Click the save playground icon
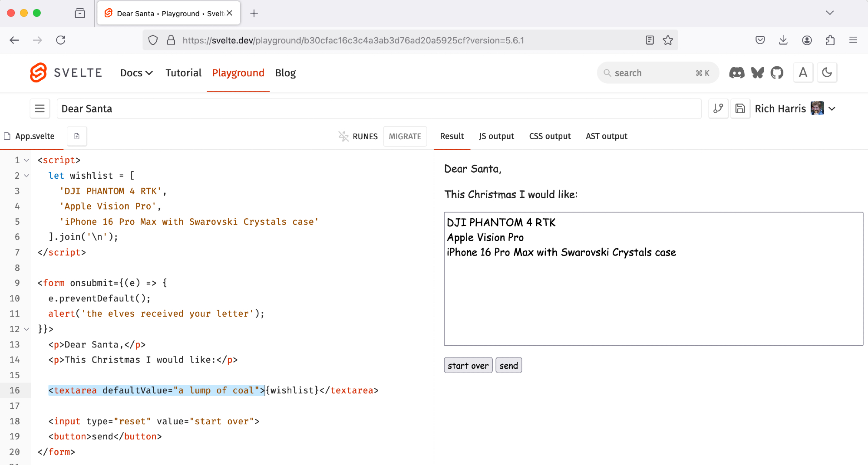 (x=740, y=108)
